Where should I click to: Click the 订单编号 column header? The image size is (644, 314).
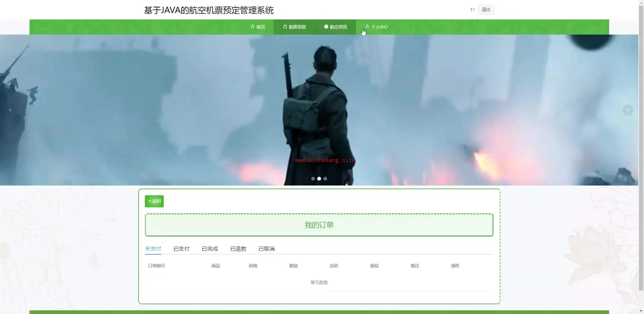click(156, 266)
